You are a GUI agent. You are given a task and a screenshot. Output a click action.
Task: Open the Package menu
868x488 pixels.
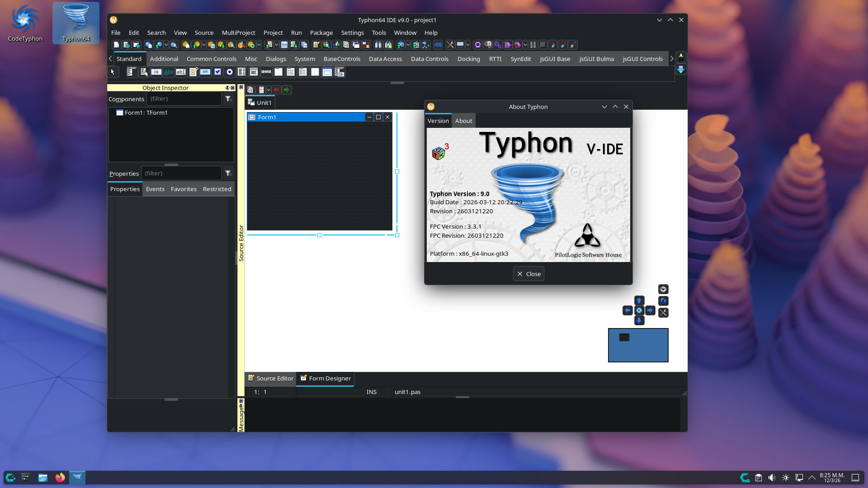pyautogui.click(x=321, y=33)
